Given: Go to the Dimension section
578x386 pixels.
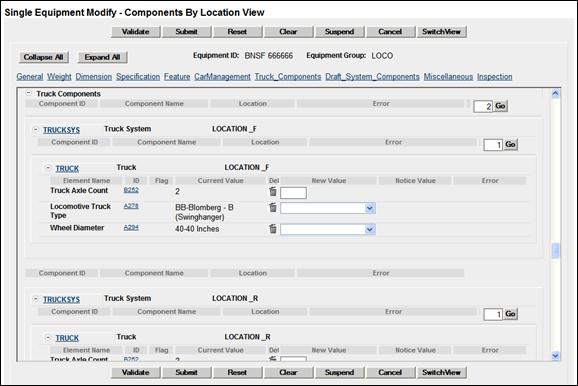Looking at the screenshot, I should click(94, 77).
